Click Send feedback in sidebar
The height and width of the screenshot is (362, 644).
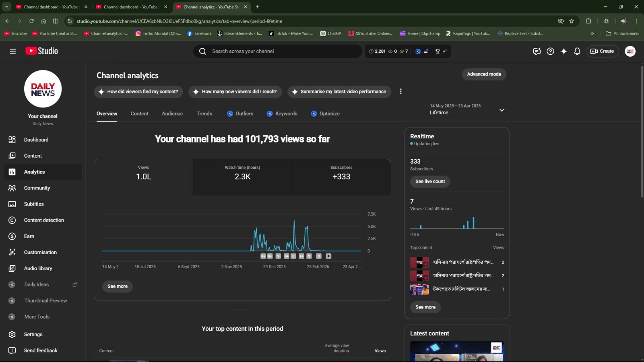tap(43, 350)
